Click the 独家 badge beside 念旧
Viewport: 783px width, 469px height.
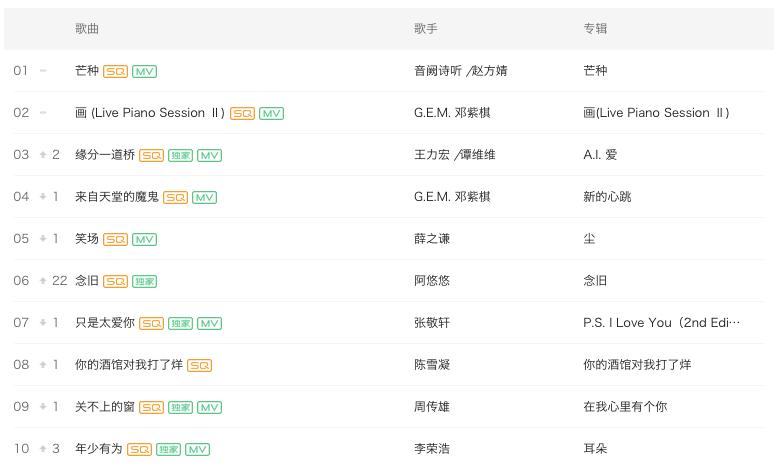[144, 281]
